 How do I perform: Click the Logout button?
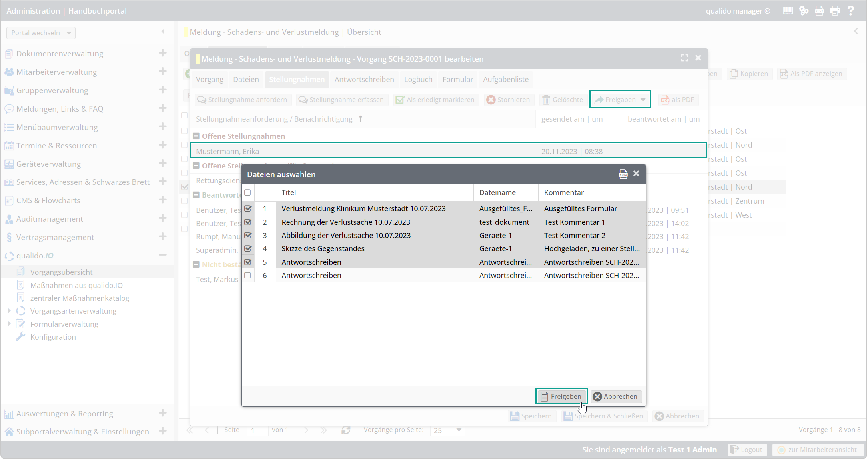pos(747,450)
